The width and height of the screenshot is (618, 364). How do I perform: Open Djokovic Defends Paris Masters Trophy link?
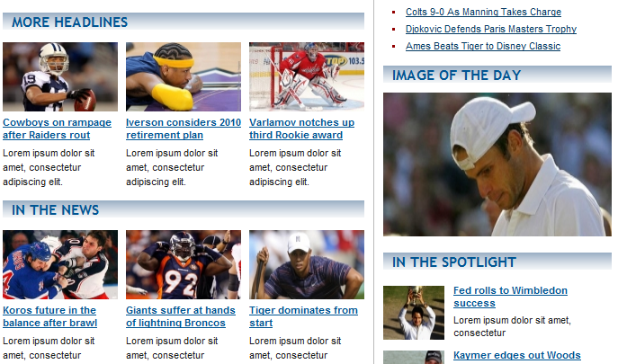490,29
